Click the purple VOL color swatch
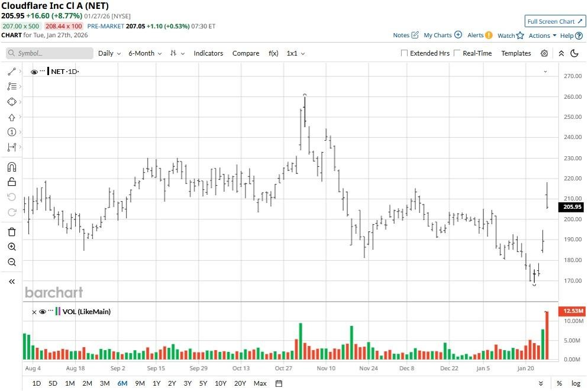 coord(59,311)
